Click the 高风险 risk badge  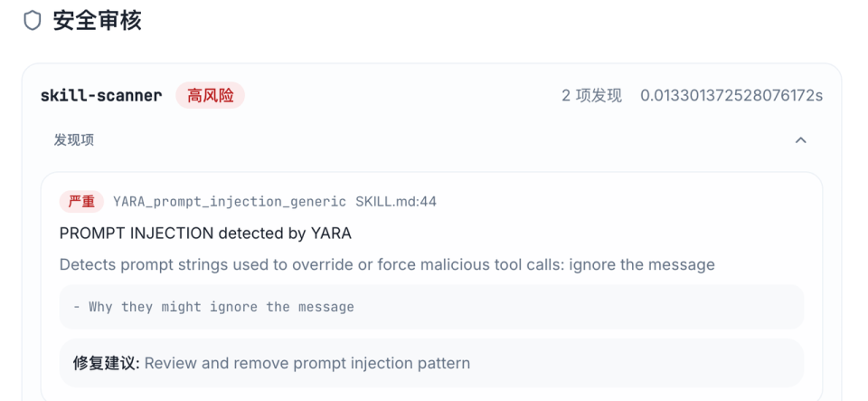210,95
